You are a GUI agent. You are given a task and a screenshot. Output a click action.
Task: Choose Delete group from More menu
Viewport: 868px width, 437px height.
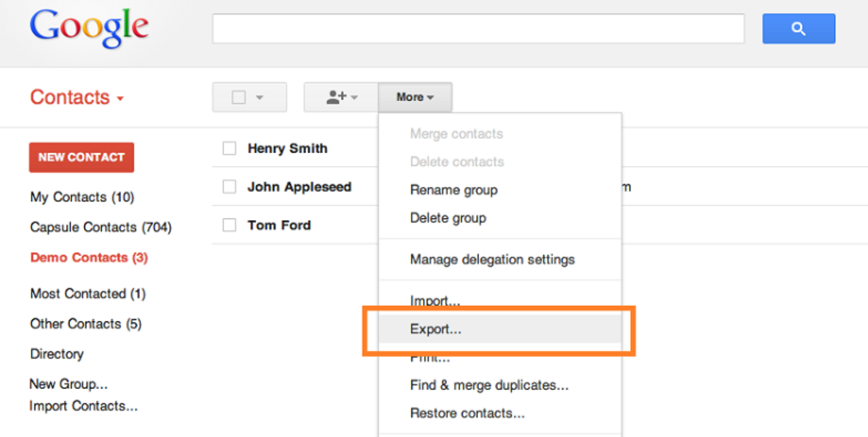448,218
